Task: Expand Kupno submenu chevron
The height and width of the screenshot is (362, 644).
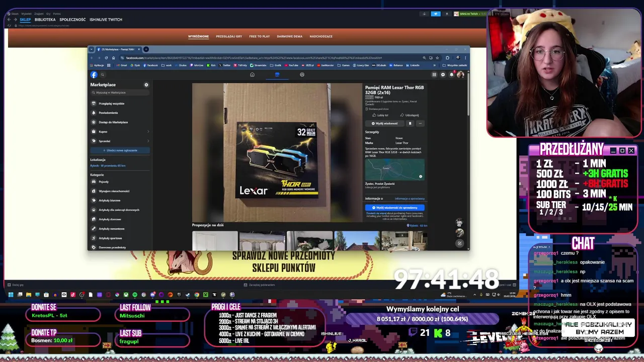Action: pos(148,132)
